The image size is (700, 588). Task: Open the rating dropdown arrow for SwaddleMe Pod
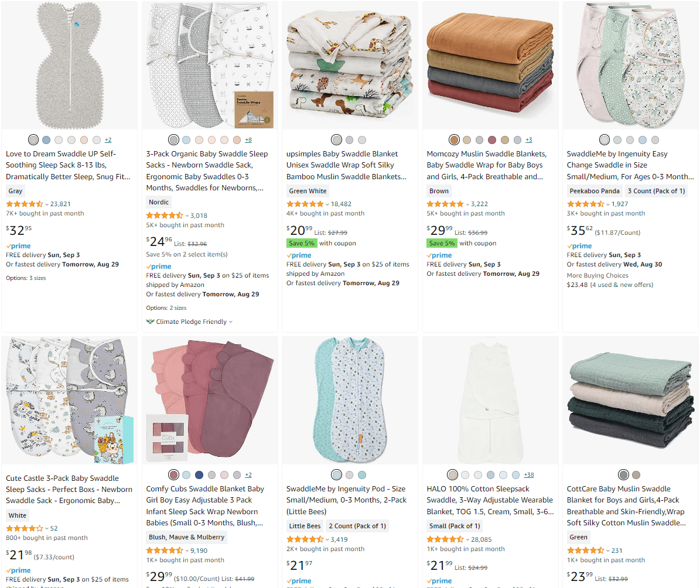327,540
